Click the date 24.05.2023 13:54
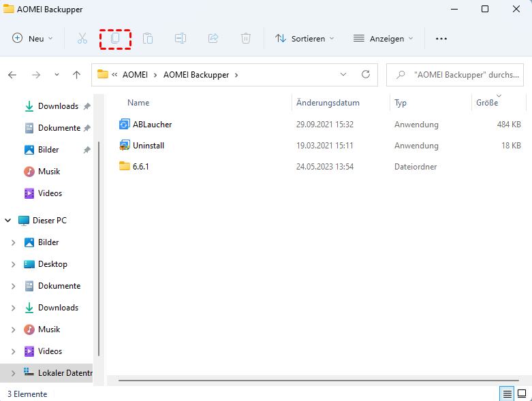 click(x=325, y=166)
